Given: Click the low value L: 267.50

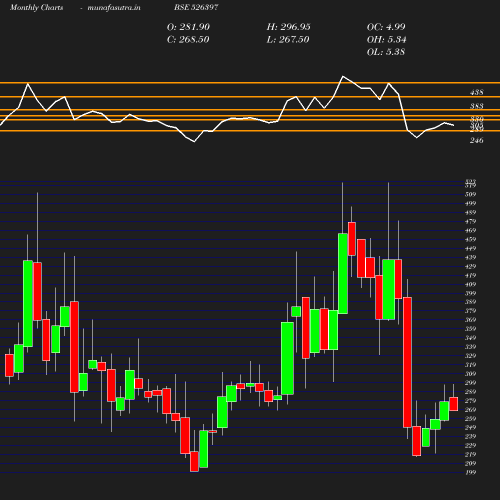Looking at the screenshot, I should coord(288,40).
